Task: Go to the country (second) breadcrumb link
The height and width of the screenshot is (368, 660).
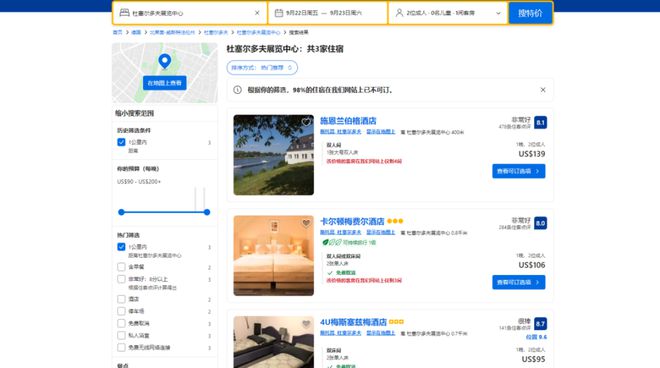Action: point(136,32)
